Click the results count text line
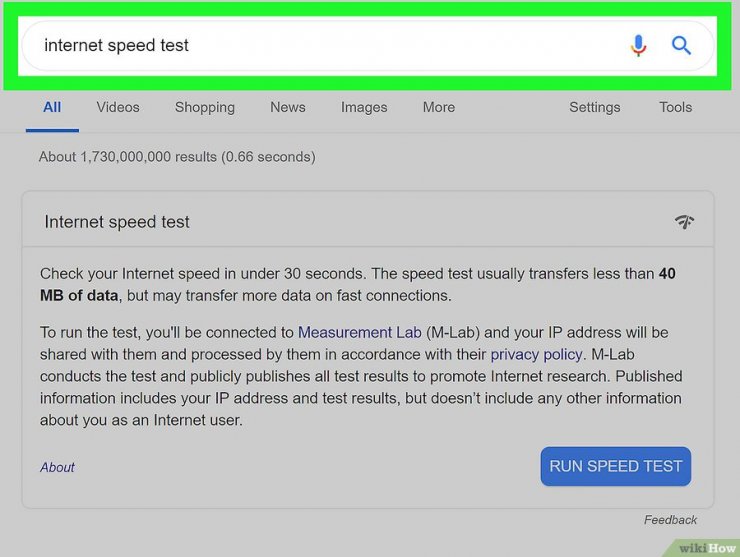740x557 pixels. coord(177,157)
